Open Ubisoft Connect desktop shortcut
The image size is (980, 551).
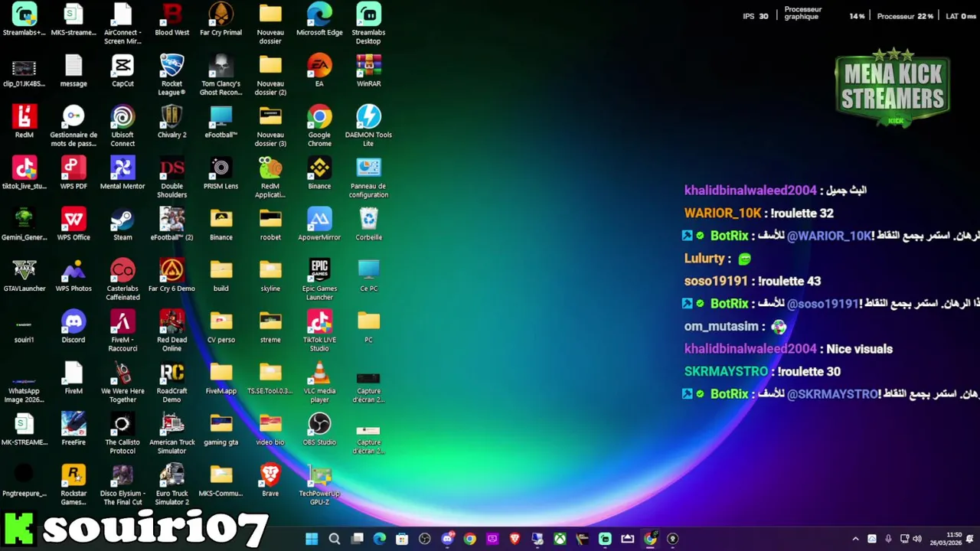(122, 127)
